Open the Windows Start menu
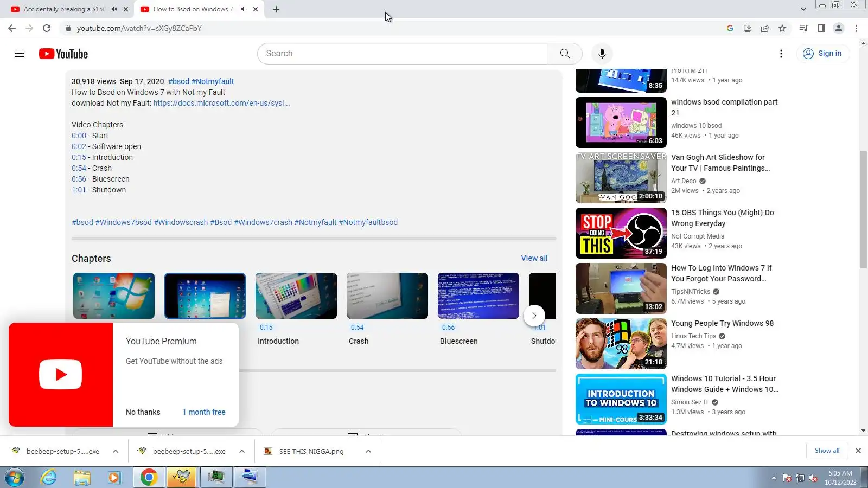Screen dimensions: 868x488 pyautogui.click(x=15, y=478)
